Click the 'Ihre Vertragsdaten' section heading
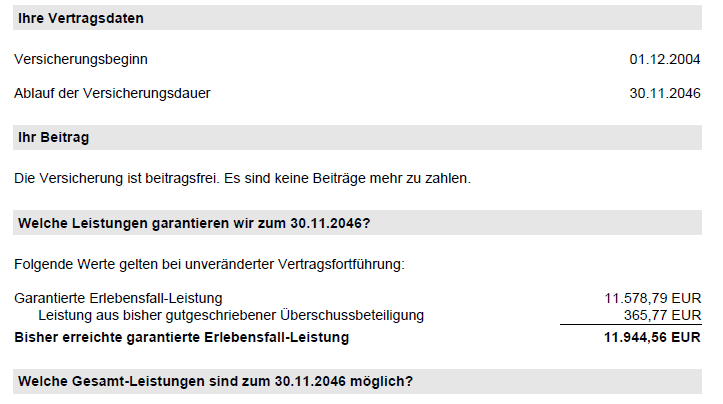This screenshot has height=404, width=723. [80, 18]
